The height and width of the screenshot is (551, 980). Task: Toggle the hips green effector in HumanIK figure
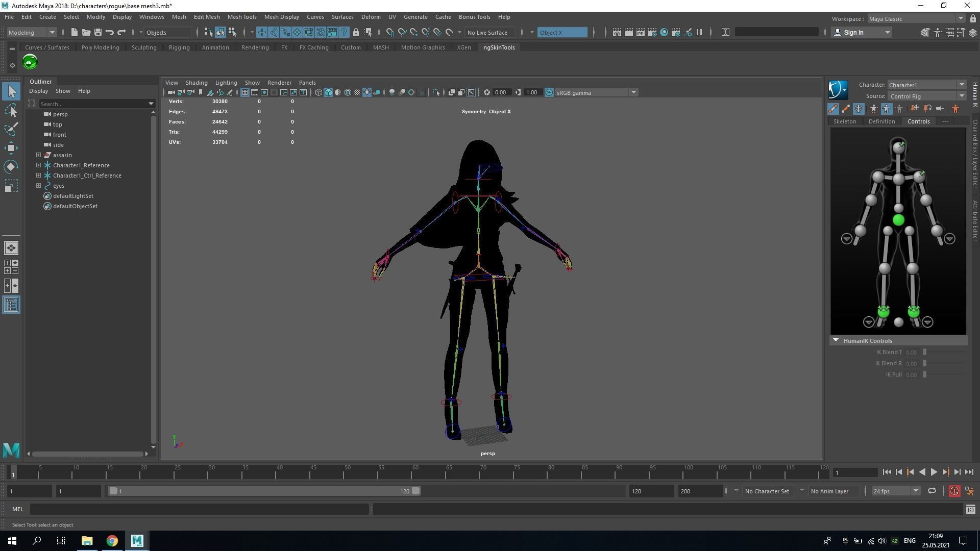tap(898, 220)
